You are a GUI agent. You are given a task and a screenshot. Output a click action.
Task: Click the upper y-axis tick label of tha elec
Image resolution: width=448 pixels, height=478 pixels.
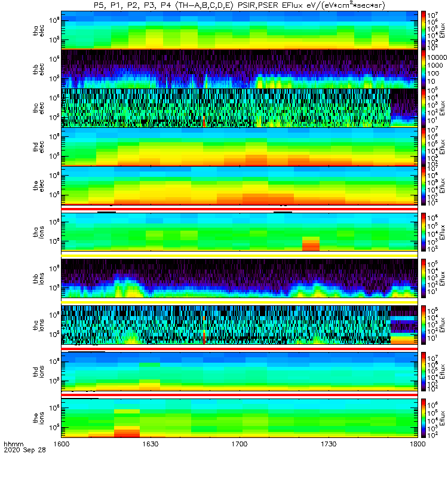coord(54,20)
